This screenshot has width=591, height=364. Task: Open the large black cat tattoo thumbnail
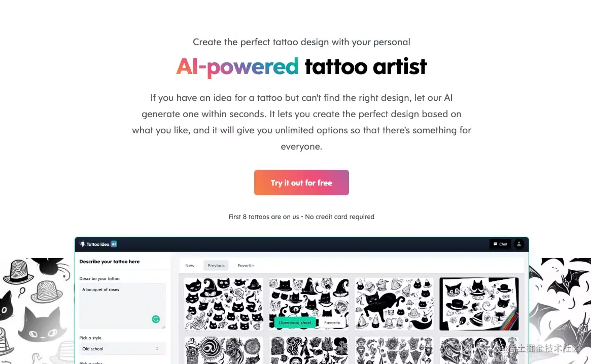click(x=394, y=304)
